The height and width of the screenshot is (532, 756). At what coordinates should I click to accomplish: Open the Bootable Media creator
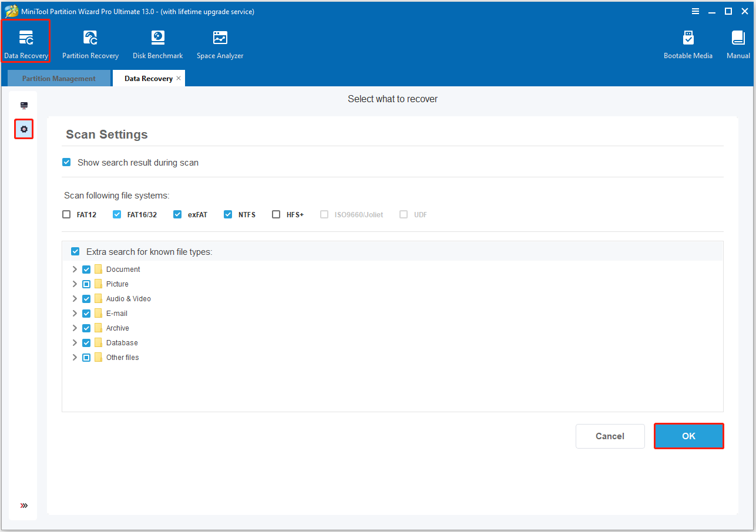pyautogui.click(x=688, y=42)
